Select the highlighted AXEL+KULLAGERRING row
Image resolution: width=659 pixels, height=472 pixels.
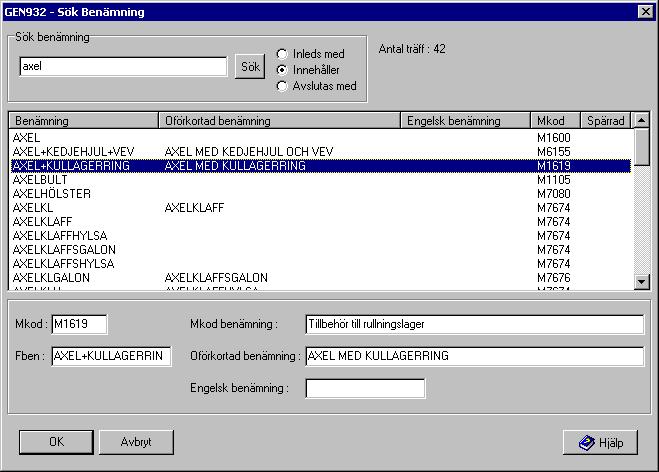pyautogui.click(x=320, y=166)
